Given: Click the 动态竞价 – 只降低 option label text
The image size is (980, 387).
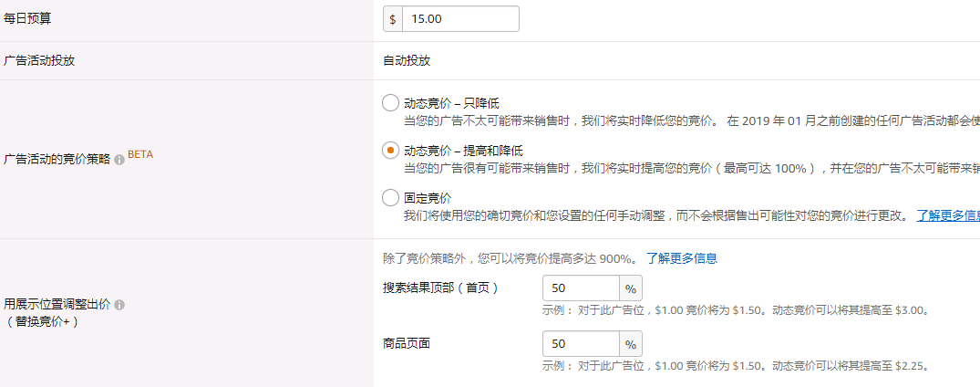Looking at the screenshot, I should pos(452,103).
